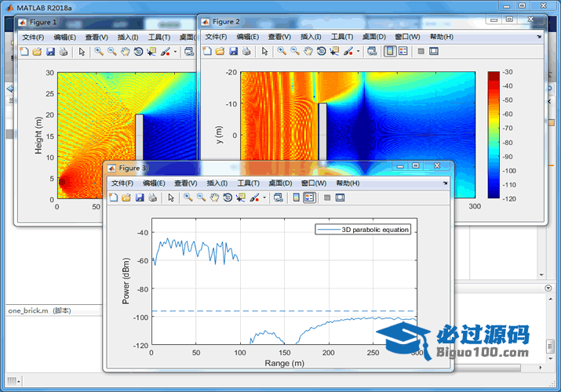Activate Zoom Out tool in Figure 3

click(x=201, y=198)
